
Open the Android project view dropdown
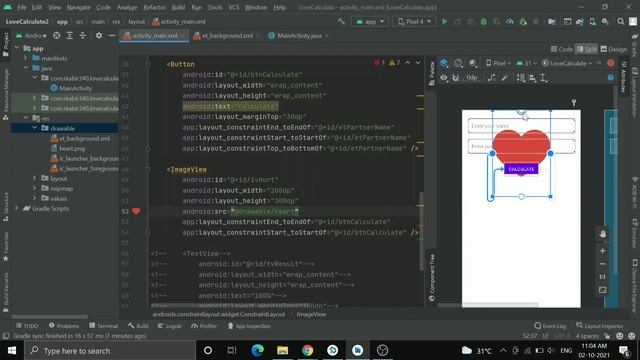click(x=31, y=36)
